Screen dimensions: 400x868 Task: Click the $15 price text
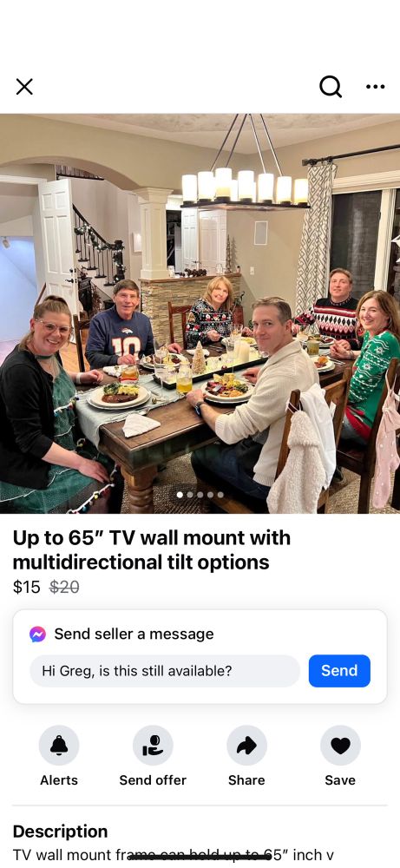[x=27, y=588]
